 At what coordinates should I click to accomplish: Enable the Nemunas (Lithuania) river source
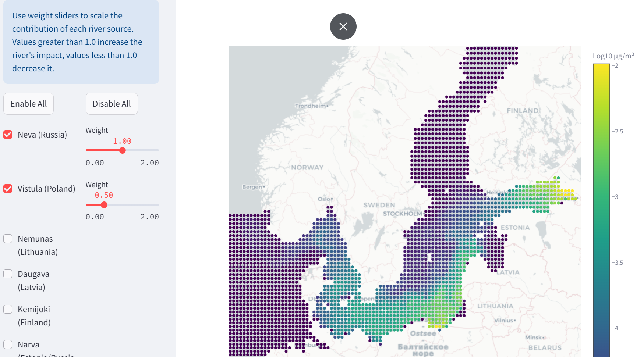point(8,239)
